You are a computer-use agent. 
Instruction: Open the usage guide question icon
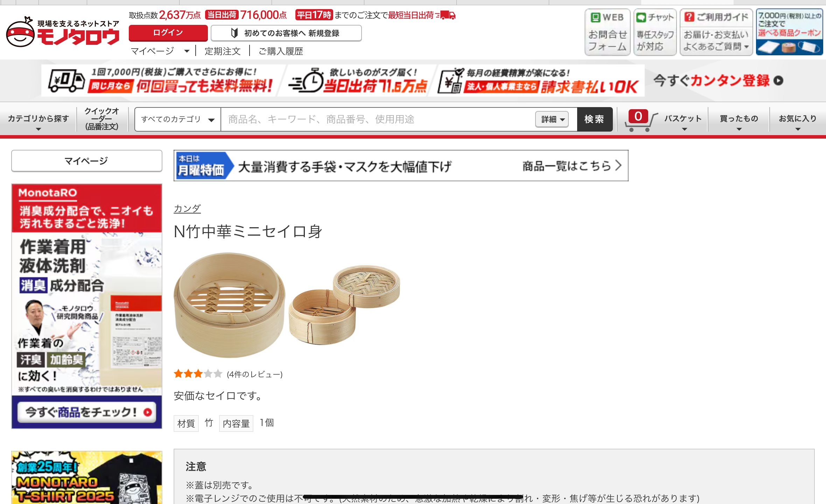coord(689,17)
